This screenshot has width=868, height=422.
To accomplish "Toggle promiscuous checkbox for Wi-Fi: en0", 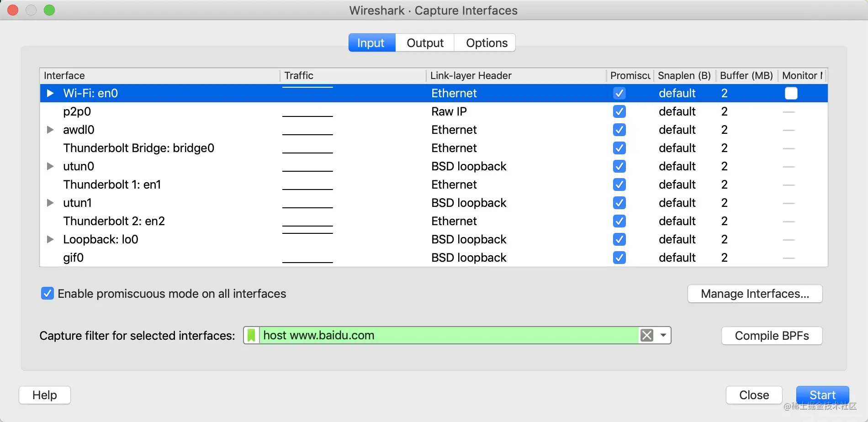I will point(619,93).
